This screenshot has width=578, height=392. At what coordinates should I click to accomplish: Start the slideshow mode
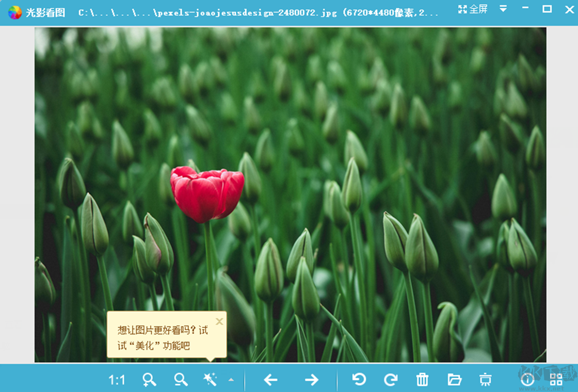pyautogui.click(x=486, y=380)
